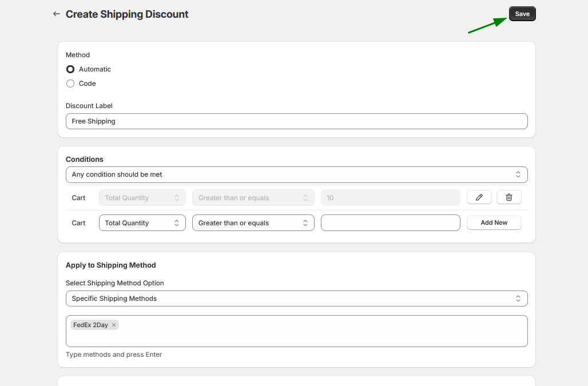This screenshot has height=386, width=588.
Task: Click the empty value field in new condition row
Action: click(390, 223)
